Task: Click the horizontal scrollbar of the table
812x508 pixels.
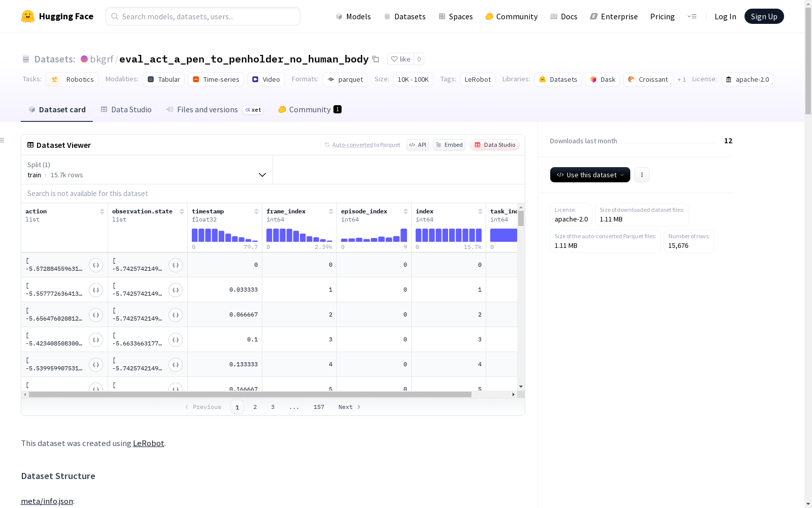Action: [250, 394]
